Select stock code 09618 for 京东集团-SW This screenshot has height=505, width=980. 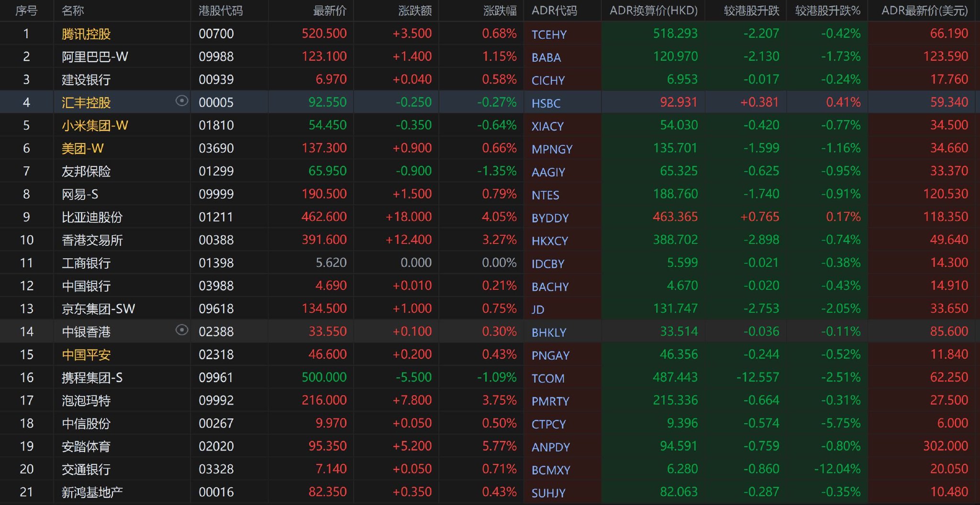[x=216, y=309]
